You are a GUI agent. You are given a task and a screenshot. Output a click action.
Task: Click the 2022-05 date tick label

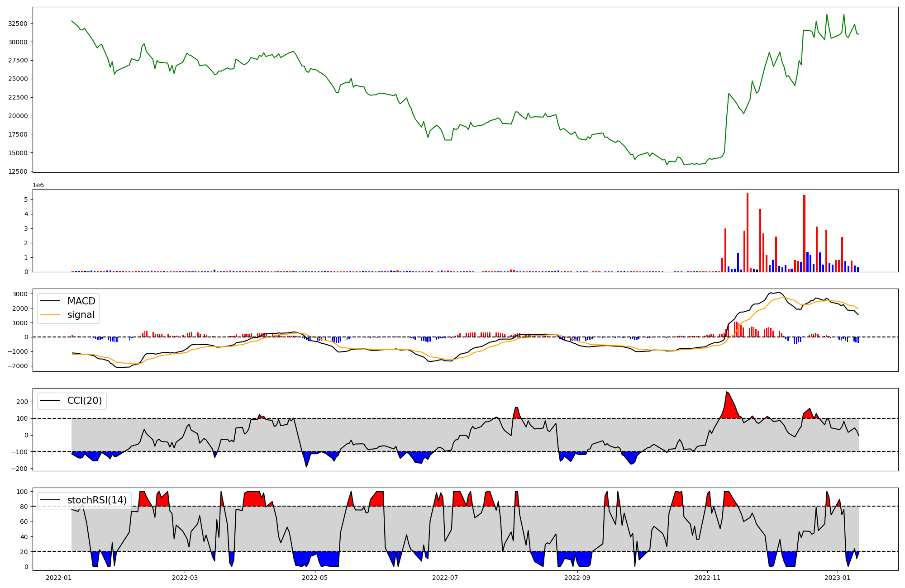click(314, 578)
